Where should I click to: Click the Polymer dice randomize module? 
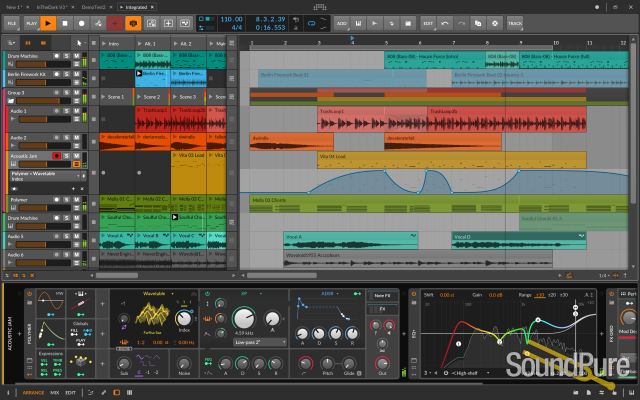click(x=80, y=363)
